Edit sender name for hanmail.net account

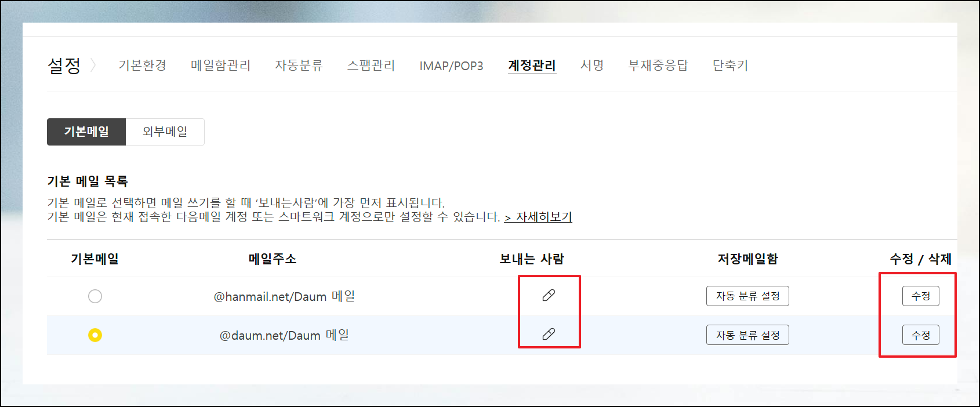point(549,296)
